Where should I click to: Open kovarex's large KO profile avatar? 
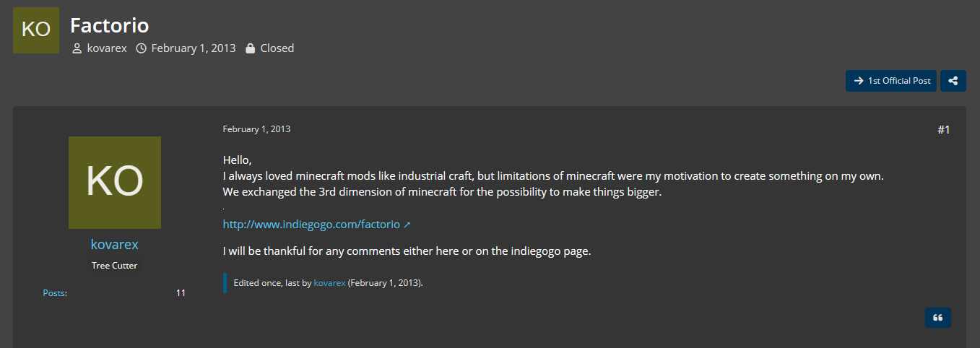click(x=115, y=183)
